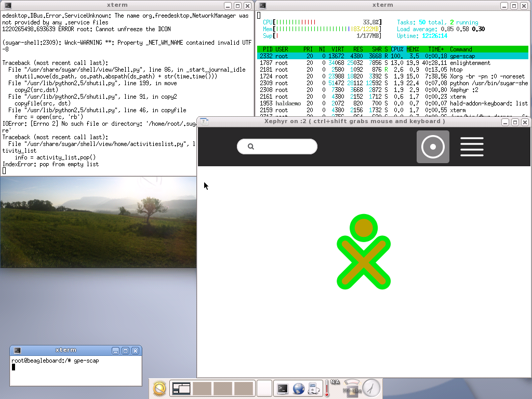This screenshot has height=399, width=532.
Task: Switch to Sugar list view
Action: click(472, 147)
